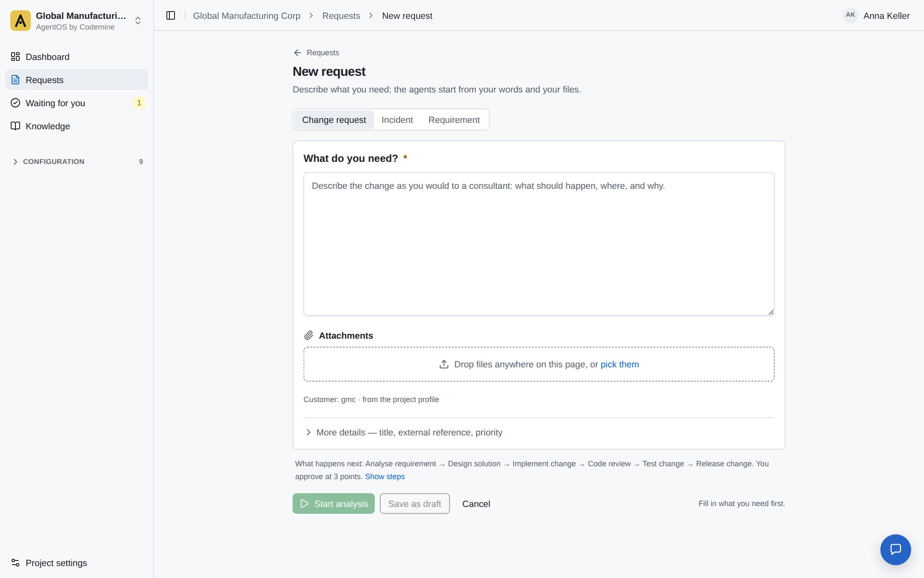Image resolution: width=924 pixels, height=578 pixels.
Task: Open the chat bubble button
Action: 895,549
